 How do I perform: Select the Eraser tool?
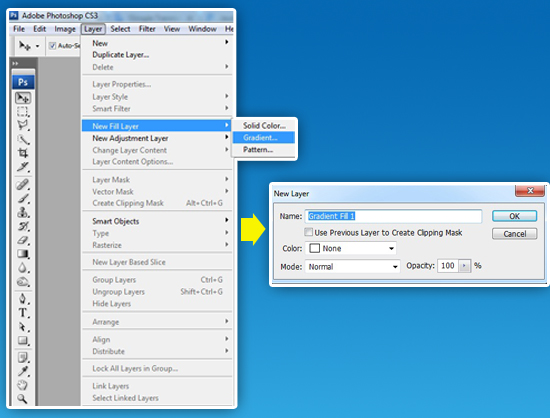tap(23, 241)
